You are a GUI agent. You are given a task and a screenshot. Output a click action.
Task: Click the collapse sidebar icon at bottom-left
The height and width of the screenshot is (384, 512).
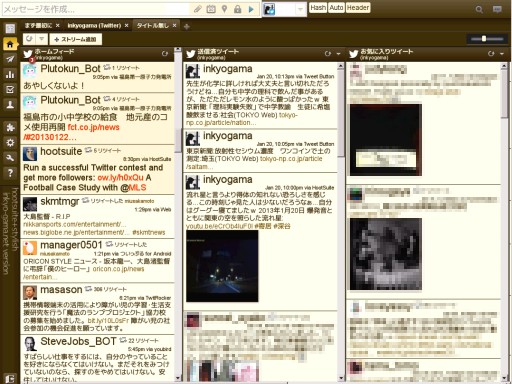click(9, 378)
